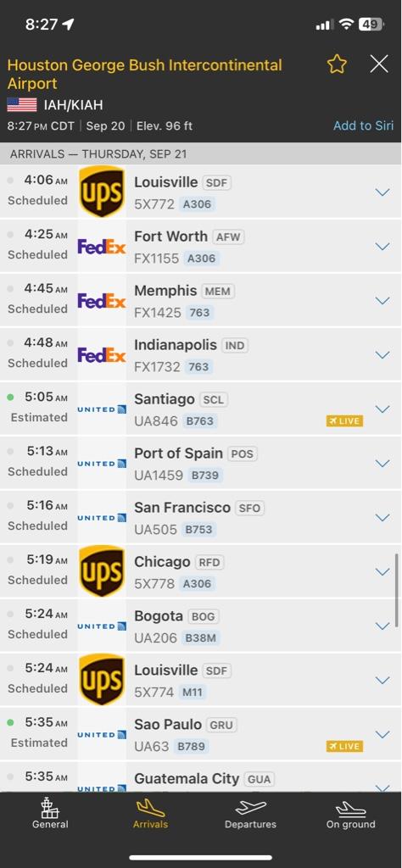Screen dimensions: 402x868
Task: Open the Indianapolis FX1732 flight entry
Action: (201, 355)
